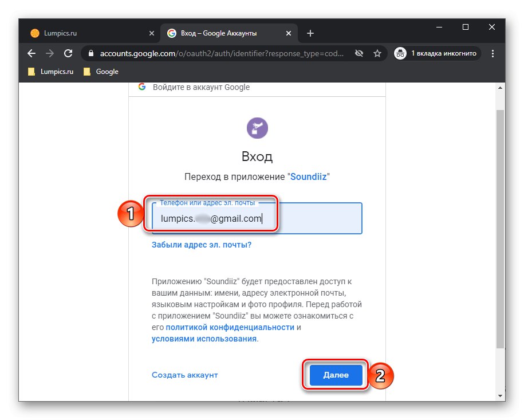Viewport: 524px width, 420px height.
Task: Focus the email or phone input field
Action: point(257,218)
